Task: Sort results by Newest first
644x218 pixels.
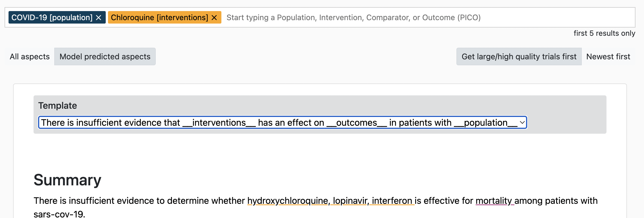Action: (608, 56)
